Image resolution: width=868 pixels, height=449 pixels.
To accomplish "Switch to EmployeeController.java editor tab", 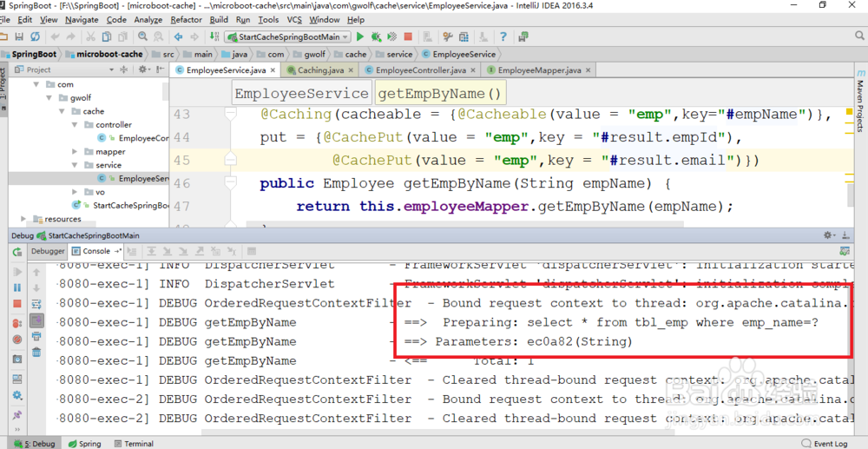I will coord(420,70).
